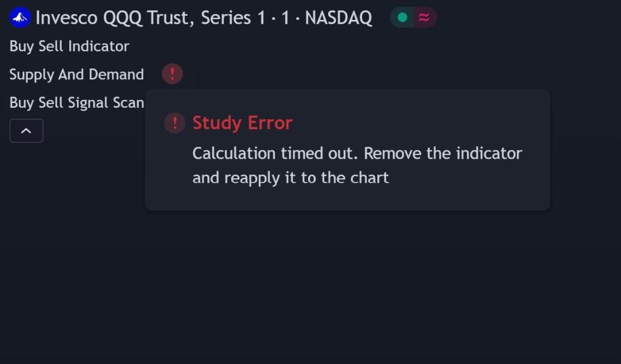
Task: Select the NASDAQ exchange label
Action: [x=338, y=18]
